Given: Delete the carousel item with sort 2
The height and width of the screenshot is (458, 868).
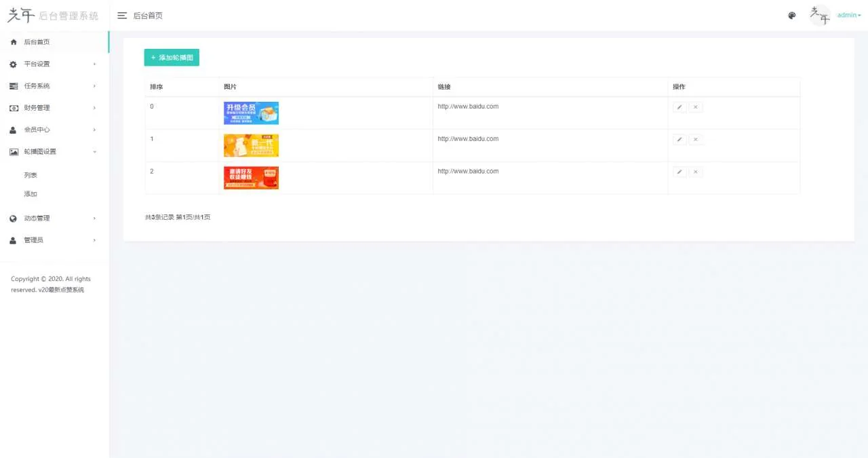Looking at the screenshot, I should coord(696,172).
